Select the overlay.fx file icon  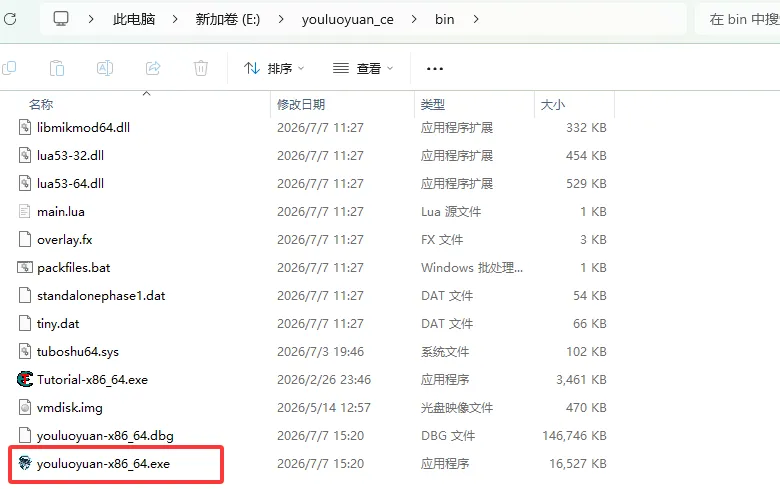pyautogui.click(x=24, y=239)
